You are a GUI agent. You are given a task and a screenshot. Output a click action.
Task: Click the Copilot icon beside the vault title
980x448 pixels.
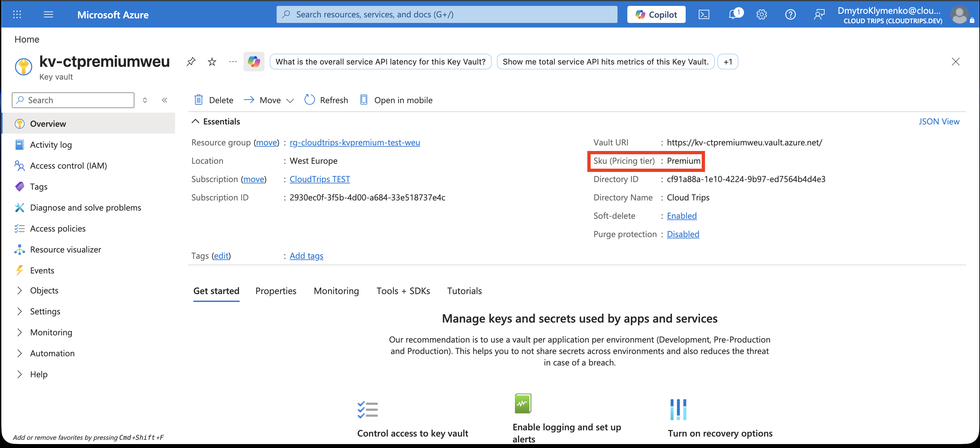point(254,62)
